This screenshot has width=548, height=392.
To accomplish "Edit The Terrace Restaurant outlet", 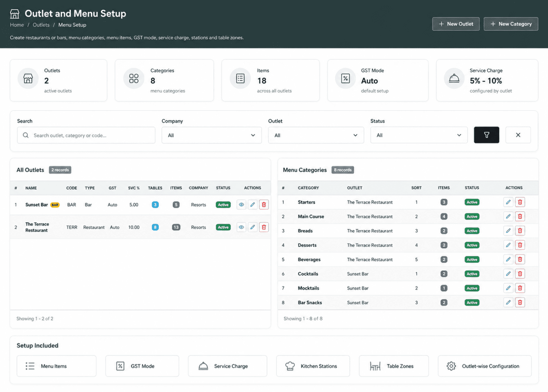I will 253,227.
